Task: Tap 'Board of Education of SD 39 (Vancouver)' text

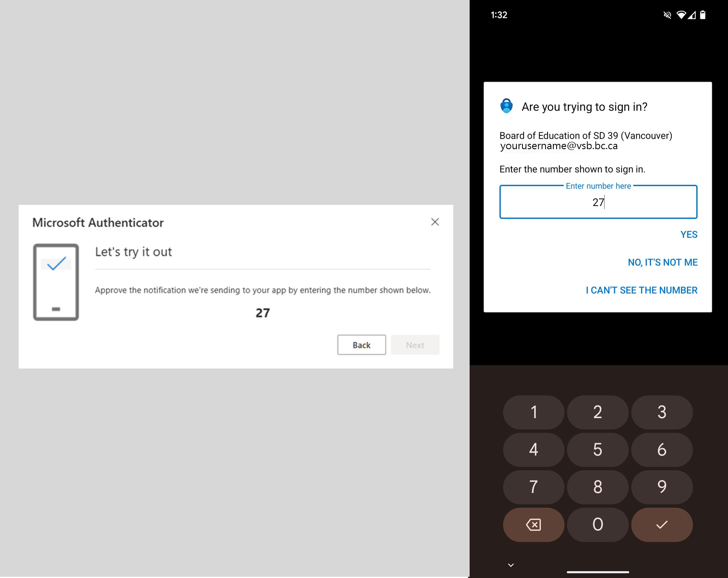Action: [586, 135]
